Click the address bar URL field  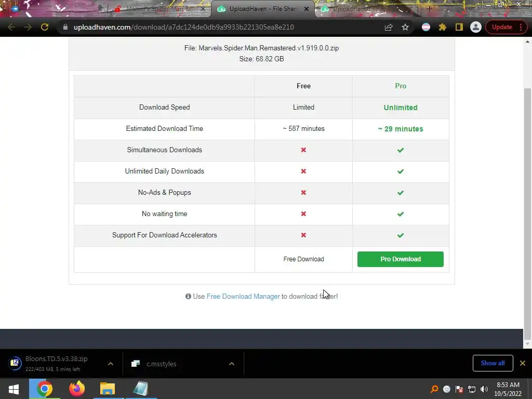224,27
